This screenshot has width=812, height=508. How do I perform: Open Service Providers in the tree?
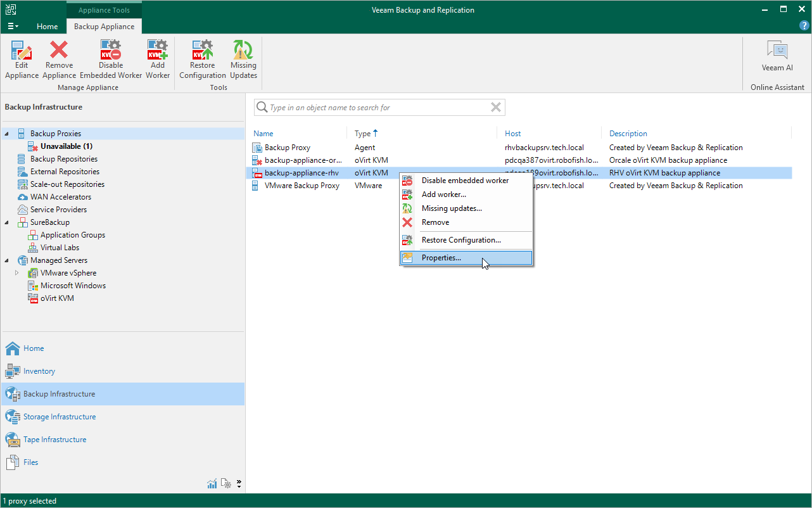[58, 210]
